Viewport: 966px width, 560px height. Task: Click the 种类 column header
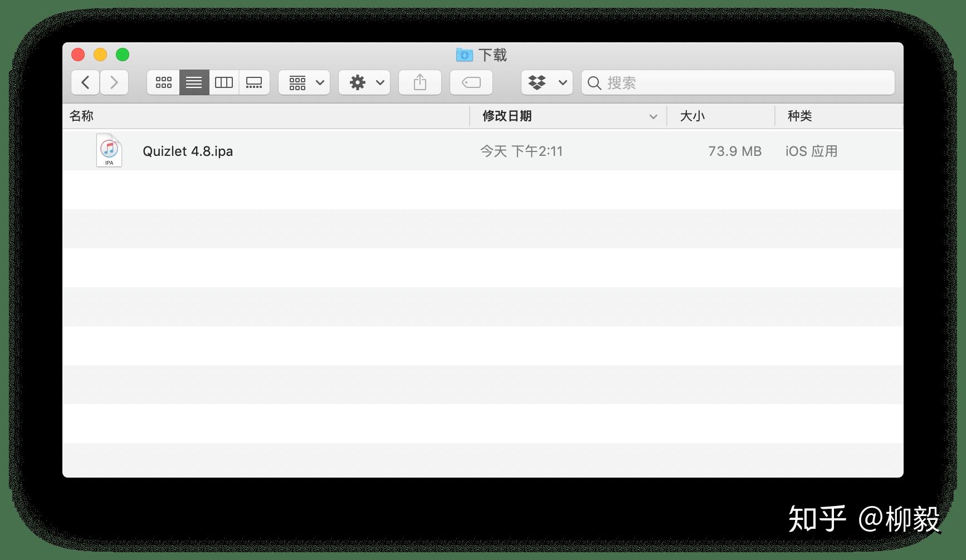(799, 116)
